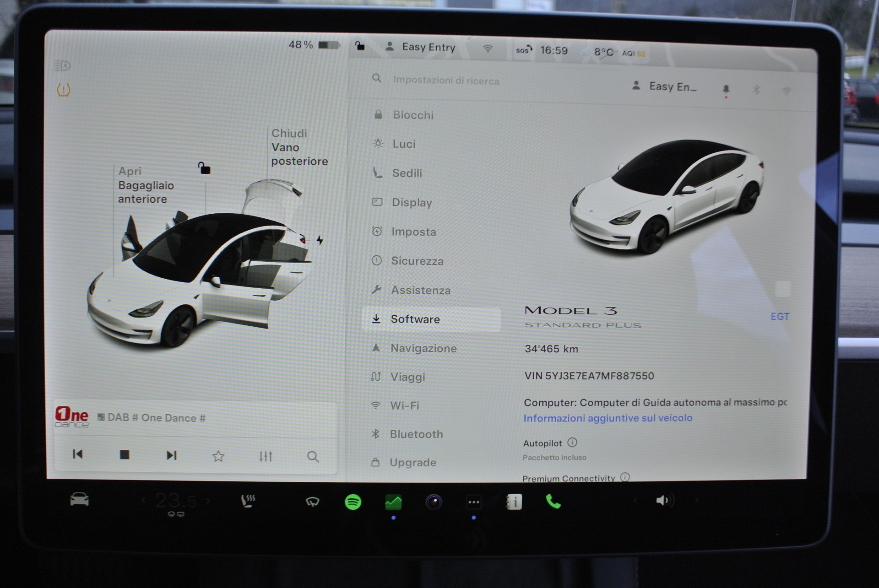Tap the auto high-beam headlight indicator

click(62, 65)
